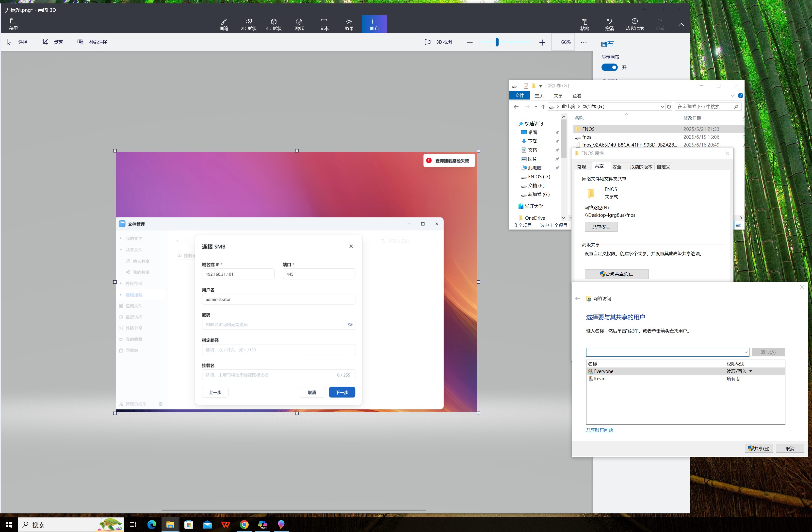Open the 历史记录 history panel

tap(634, 24)
